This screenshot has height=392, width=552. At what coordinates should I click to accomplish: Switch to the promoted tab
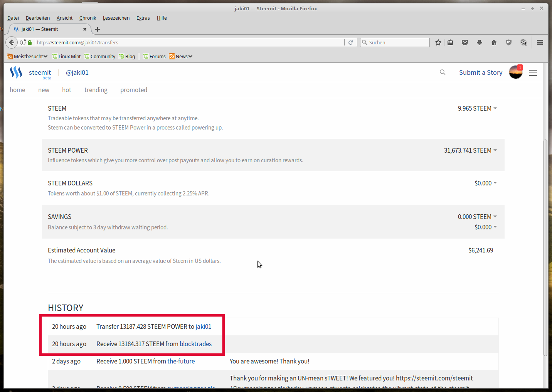click(134, 90)
